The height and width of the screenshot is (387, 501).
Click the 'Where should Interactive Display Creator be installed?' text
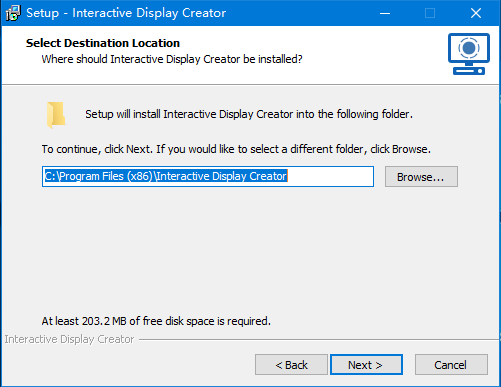[172, 59]
